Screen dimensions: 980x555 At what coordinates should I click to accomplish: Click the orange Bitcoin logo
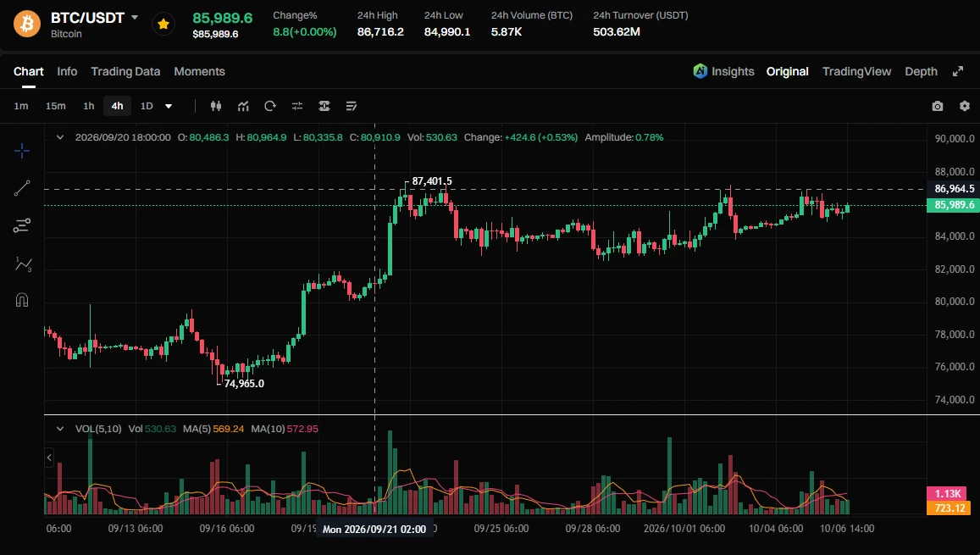[x=27, y=24]
